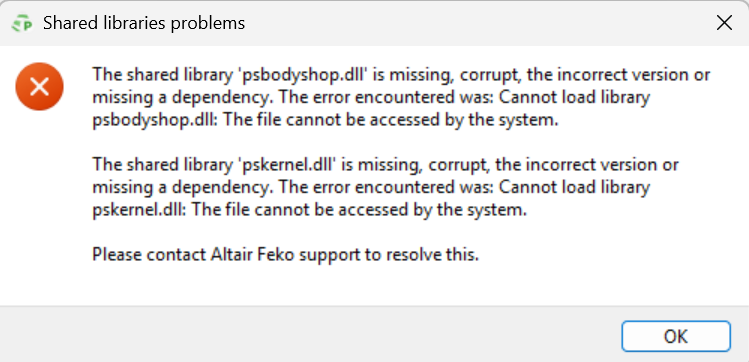This screenshot has height=362, width=749.
Task: Click the green Feko icon in title bar
Action: 21,23
